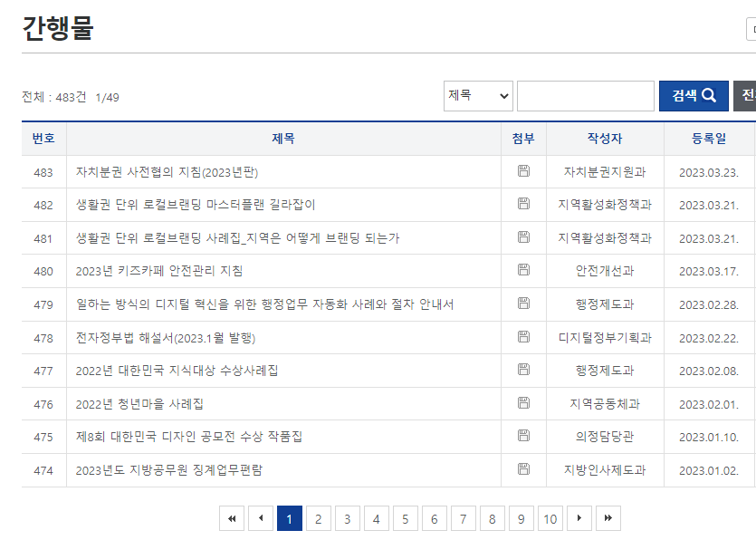
Task: Click author 의정담당관 cell
Action: coord(605,437)
